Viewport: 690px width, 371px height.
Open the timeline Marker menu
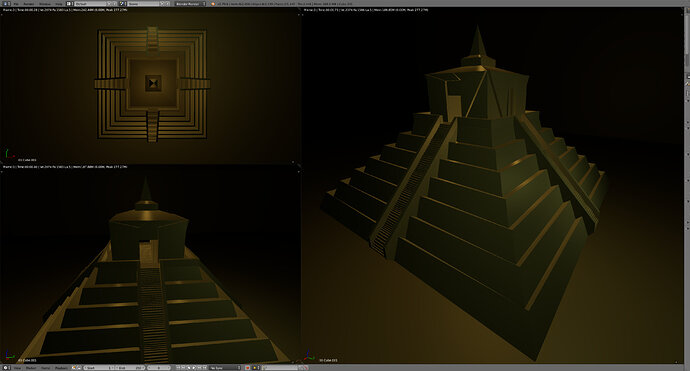click(31, 368)
